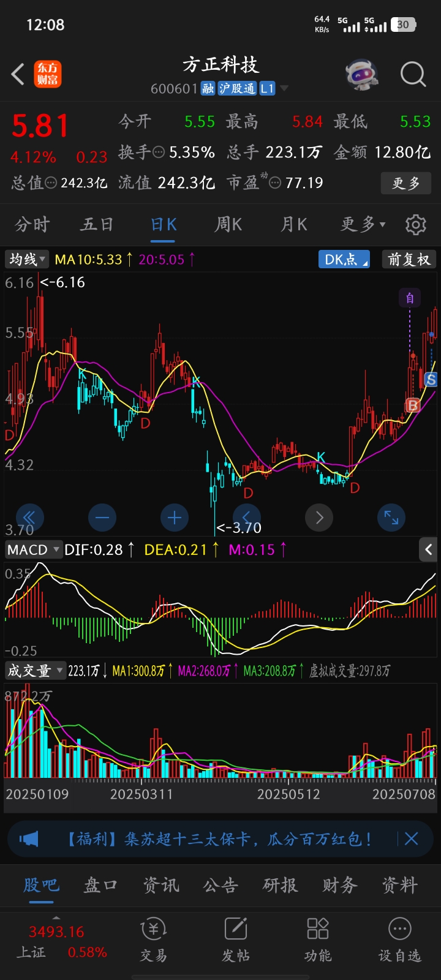The height and width of the screenshot is (980, 441).
Task: Tap the S sell signal marker
Action: (431, 380)
